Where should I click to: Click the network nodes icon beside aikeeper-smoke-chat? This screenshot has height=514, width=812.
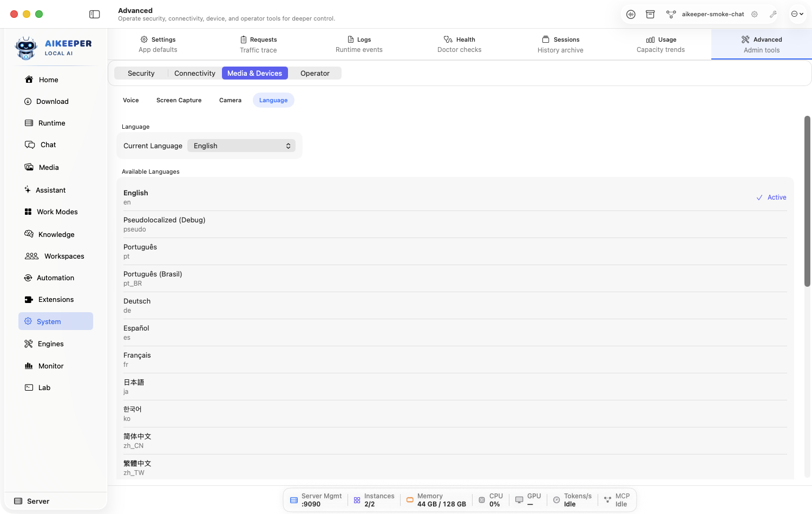(671, 14)
